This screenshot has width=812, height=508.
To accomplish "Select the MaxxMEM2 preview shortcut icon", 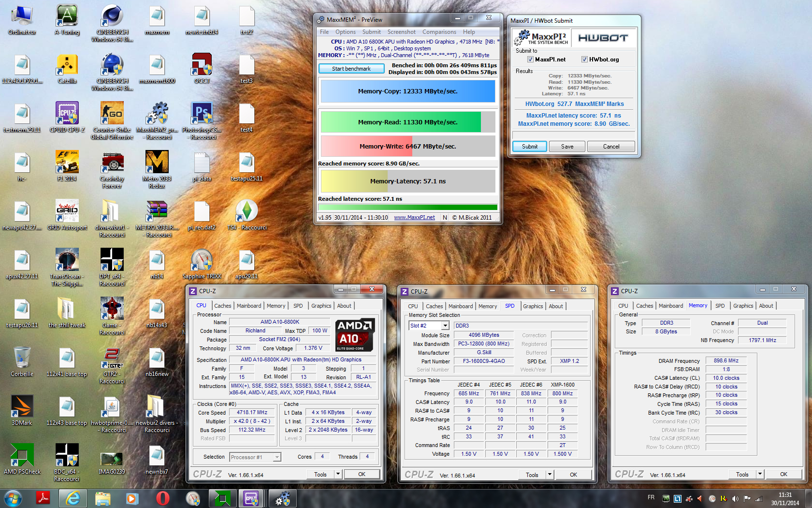I will click(x=157, y=120).
